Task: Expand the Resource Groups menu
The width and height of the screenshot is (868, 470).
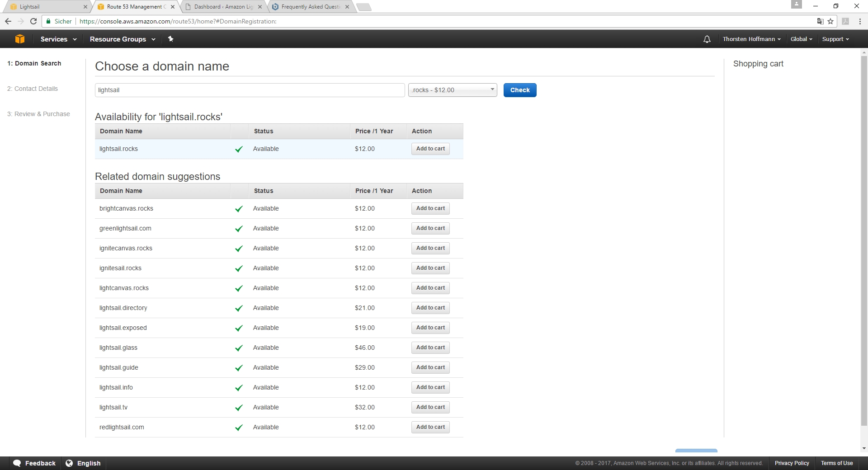Action: 123,39
